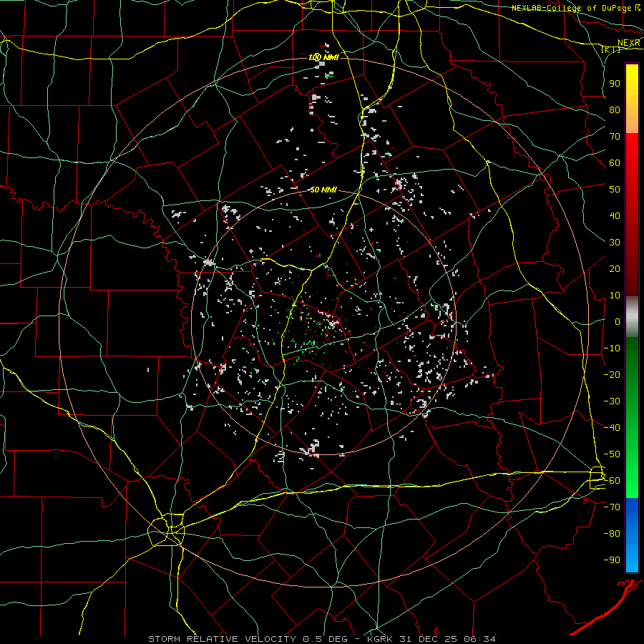Click the positive "50" scale value

coord(615,190)
